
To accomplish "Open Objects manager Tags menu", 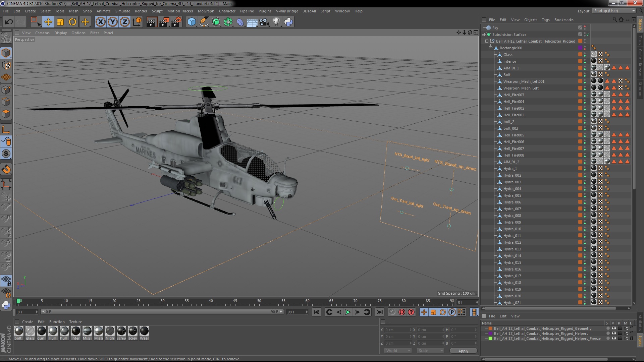I will click(545, 20).
